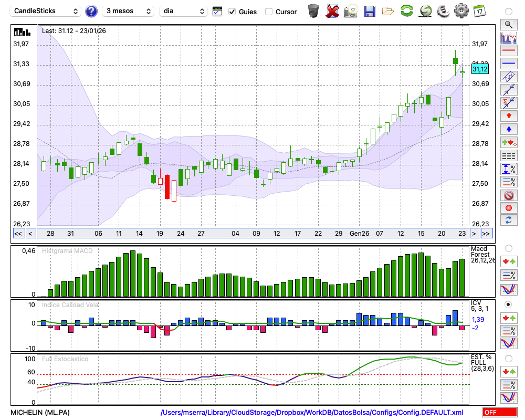
Task: Click the magnifying glass zoom tool
Action: point(508,24)
